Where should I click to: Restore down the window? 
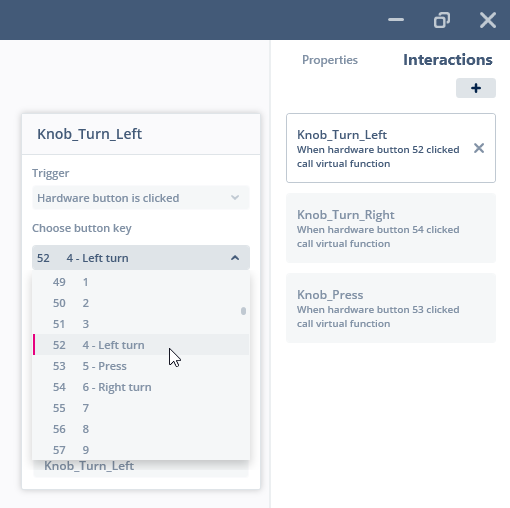442,20
